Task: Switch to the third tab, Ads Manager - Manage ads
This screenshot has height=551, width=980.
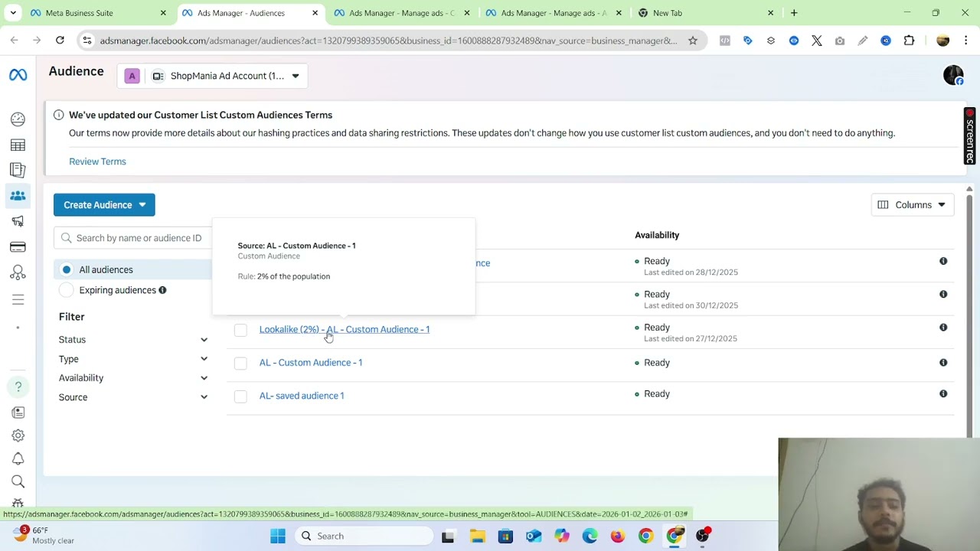Action: [402, 13]
